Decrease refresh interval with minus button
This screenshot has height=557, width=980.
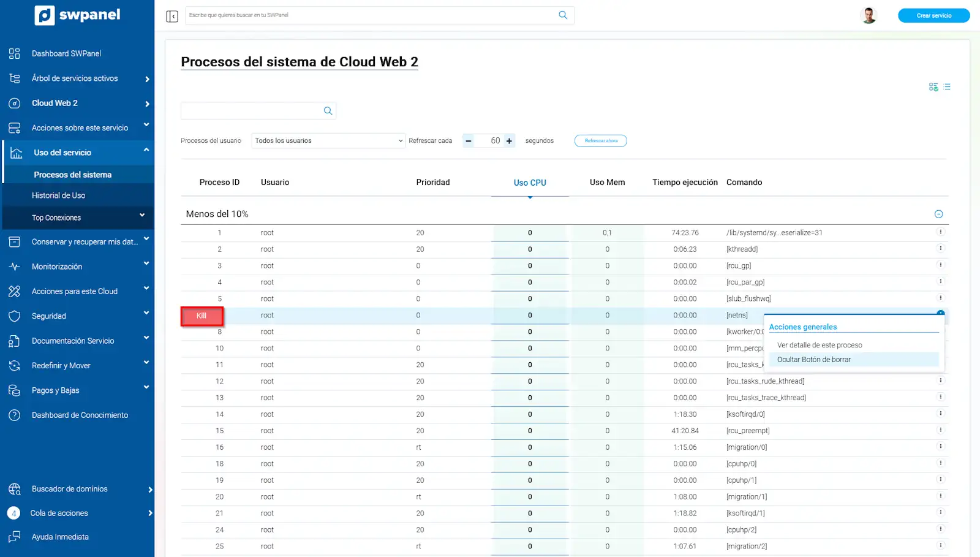pyautogui.click(x=469, y=141)
